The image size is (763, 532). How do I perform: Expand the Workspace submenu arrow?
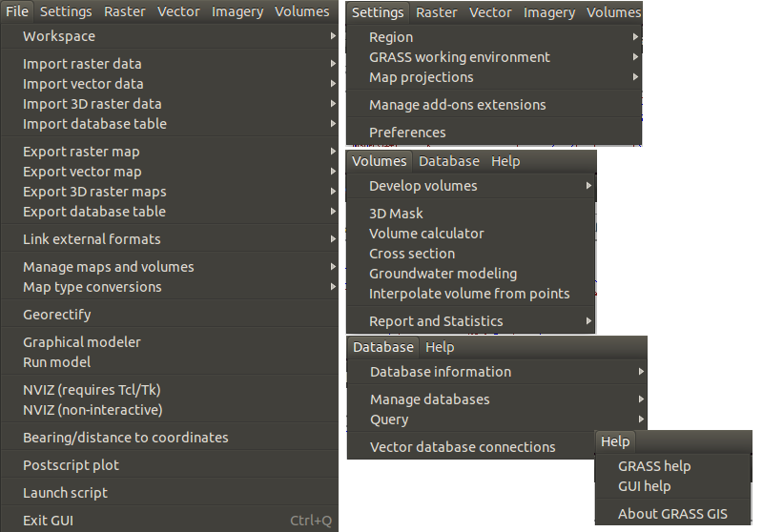(x=333, y=36)
